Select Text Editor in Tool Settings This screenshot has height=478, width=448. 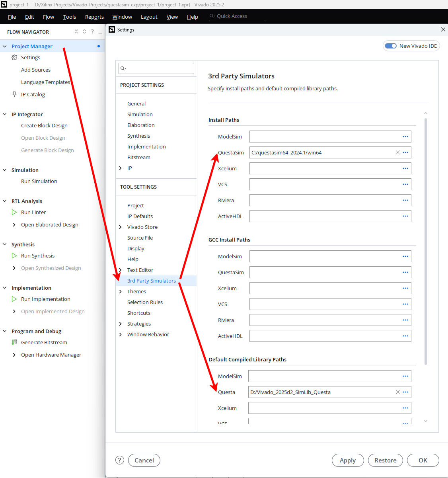[140, 270]
